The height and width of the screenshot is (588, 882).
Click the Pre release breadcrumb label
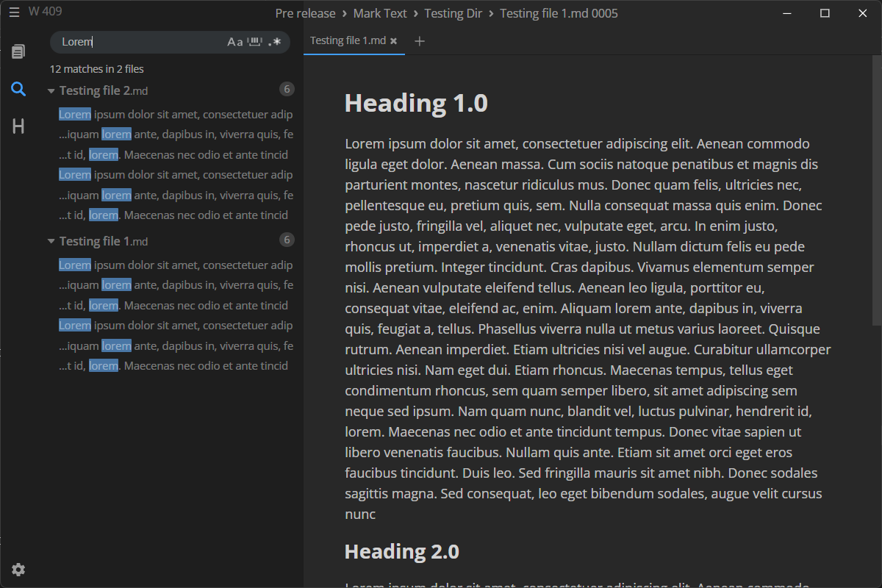coord(305,12)
